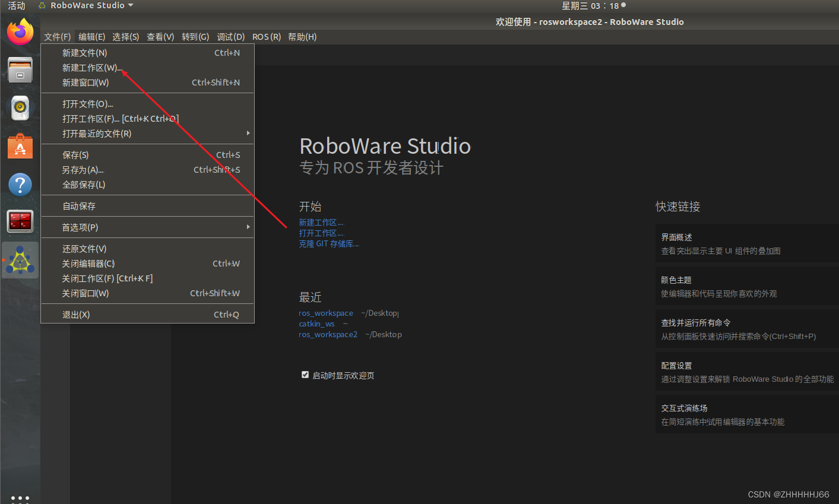Open the Files manager dock icon
Screen dimensions: 839x504
(20, 70)
